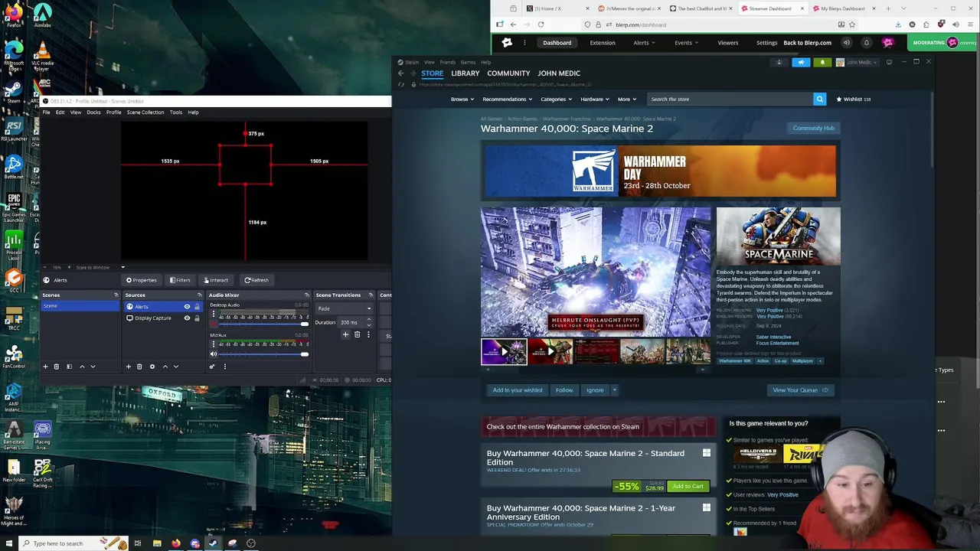This screenshot has height=551, width=980.
Task: Expand the Steam More dropdown
Action: pos(626,99)
